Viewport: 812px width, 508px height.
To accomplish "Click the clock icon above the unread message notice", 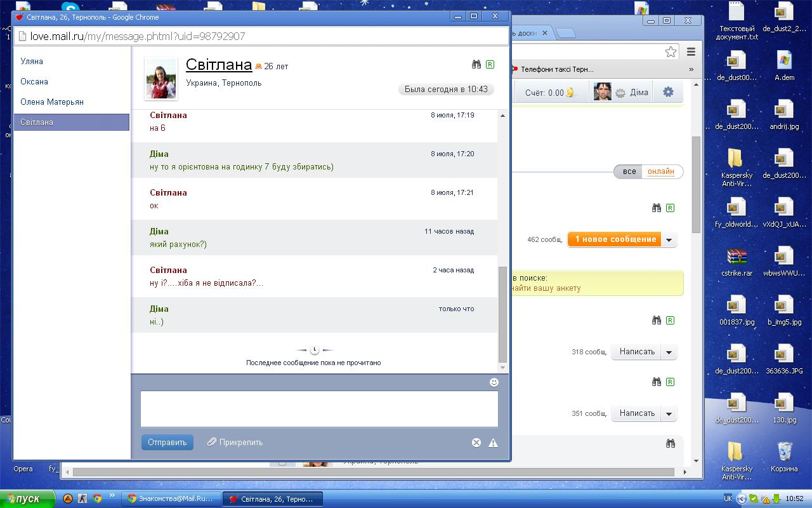I will [x=315, y=350].
